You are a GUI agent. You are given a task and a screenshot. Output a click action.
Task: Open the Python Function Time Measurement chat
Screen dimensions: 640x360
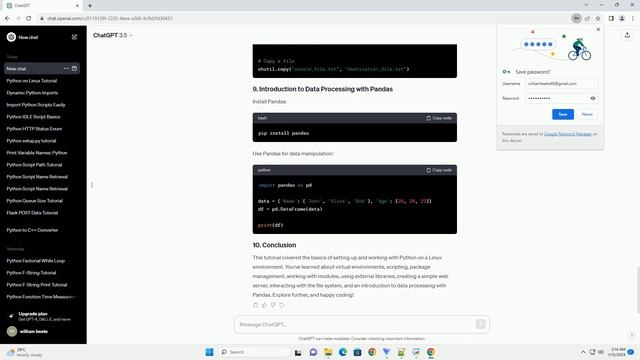pos(42,297)
